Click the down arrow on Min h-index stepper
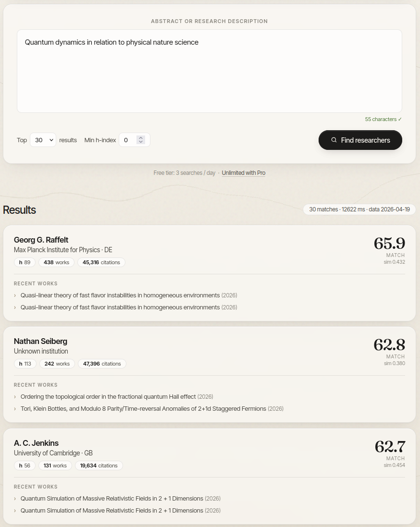420x527 pixels. click(140, 142)
